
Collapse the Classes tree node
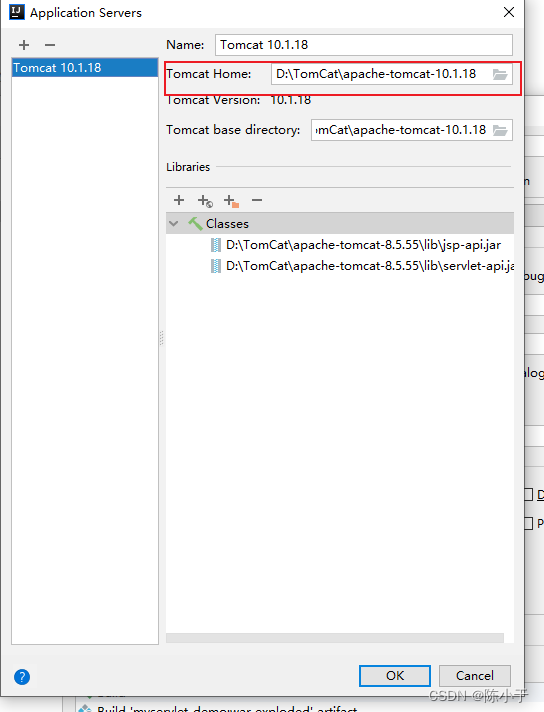click(x=173, y=223)
